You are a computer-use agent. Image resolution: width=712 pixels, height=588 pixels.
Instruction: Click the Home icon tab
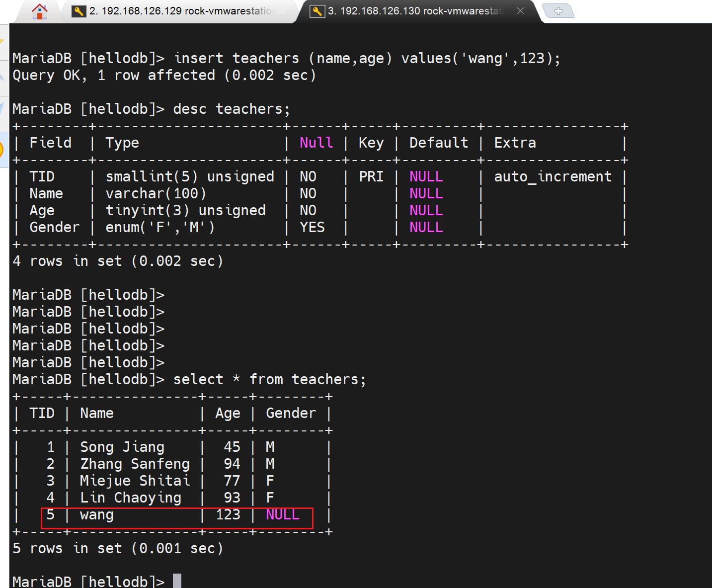click(x=39, y=11)
